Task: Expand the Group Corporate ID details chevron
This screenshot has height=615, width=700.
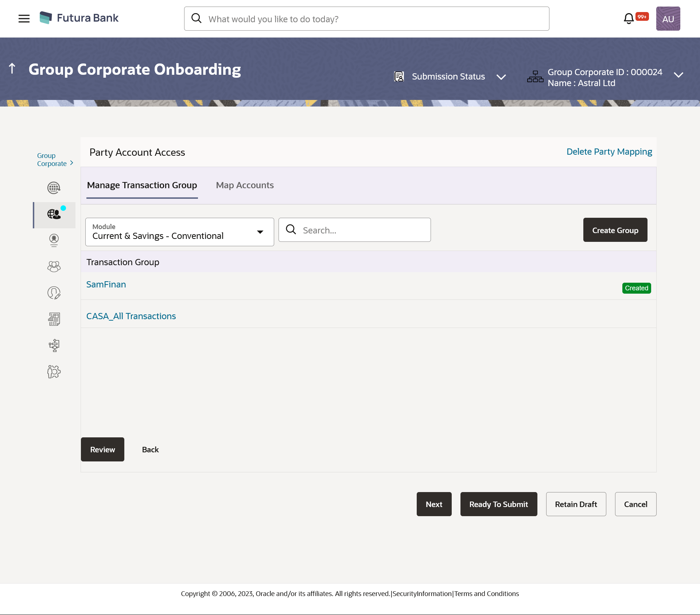Action: click(x=678, y=75)
